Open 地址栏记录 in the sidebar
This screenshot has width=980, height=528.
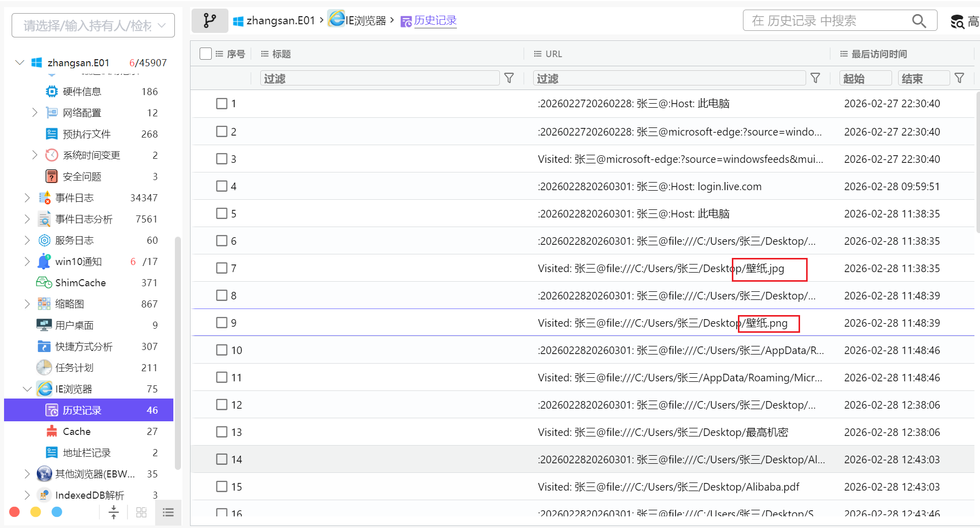tap(86, 453)
